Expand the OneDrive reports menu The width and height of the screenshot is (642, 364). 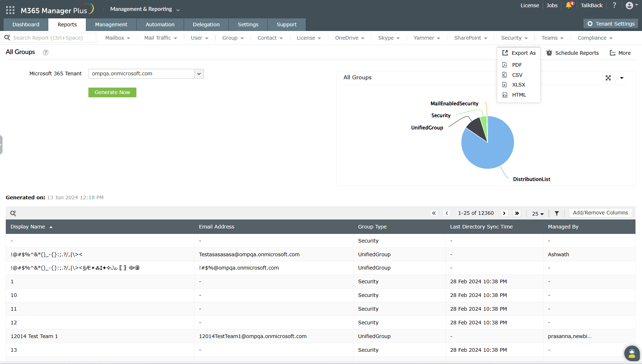(349, 38)
